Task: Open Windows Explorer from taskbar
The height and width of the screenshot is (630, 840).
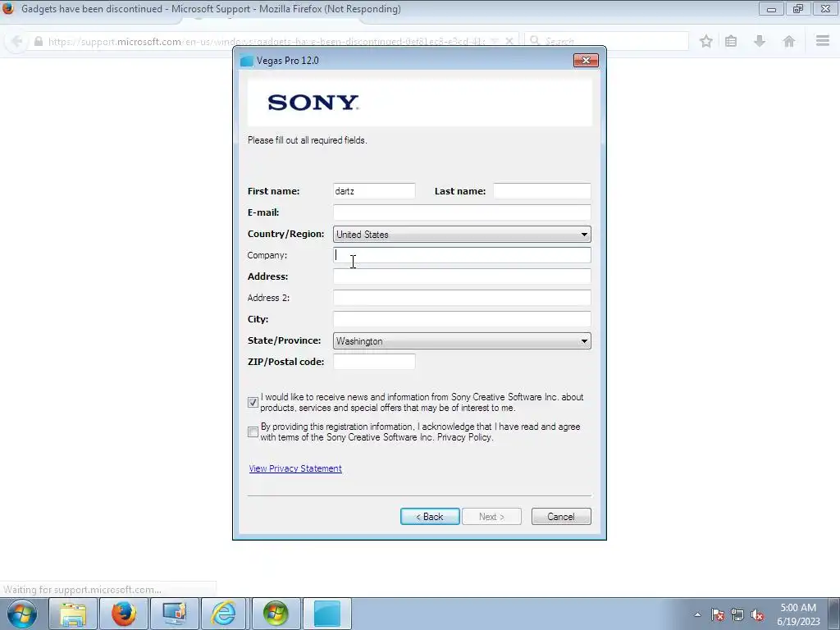Action: coord(73,614)
